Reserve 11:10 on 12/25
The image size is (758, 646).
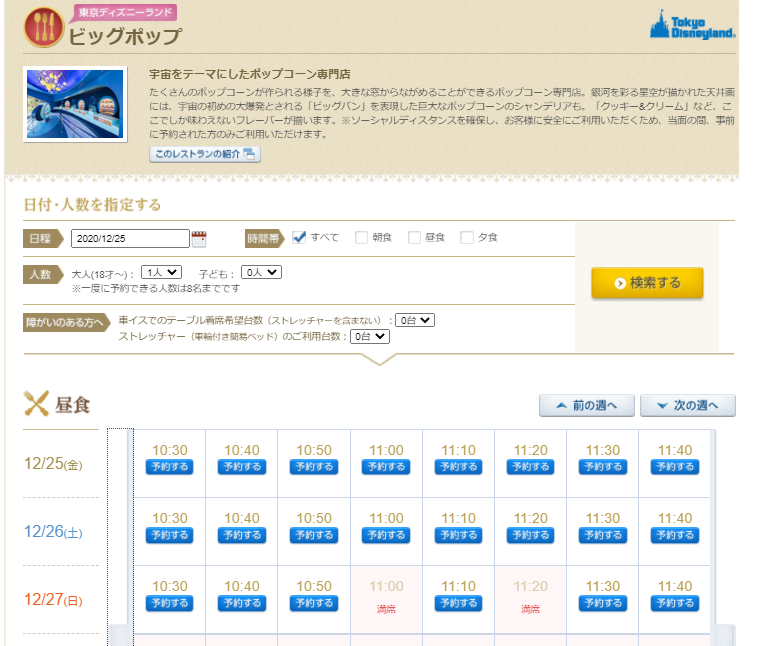[458, 467]
